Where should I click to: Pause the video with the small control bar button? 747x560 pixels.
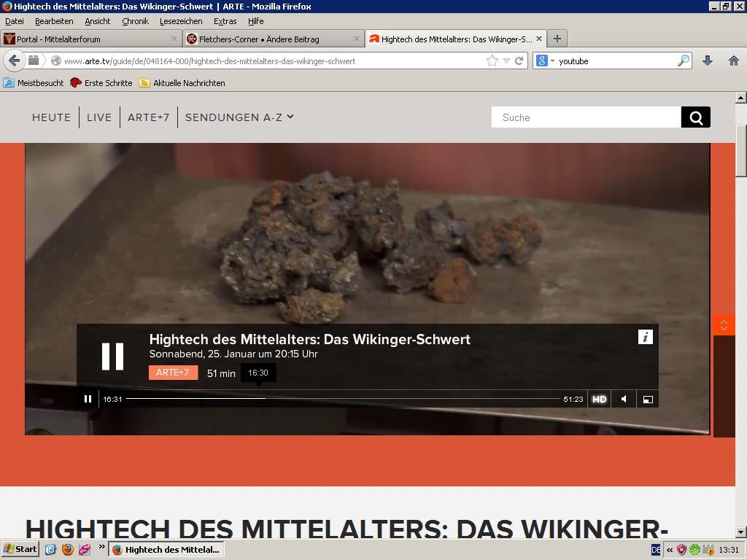point(88,399)
